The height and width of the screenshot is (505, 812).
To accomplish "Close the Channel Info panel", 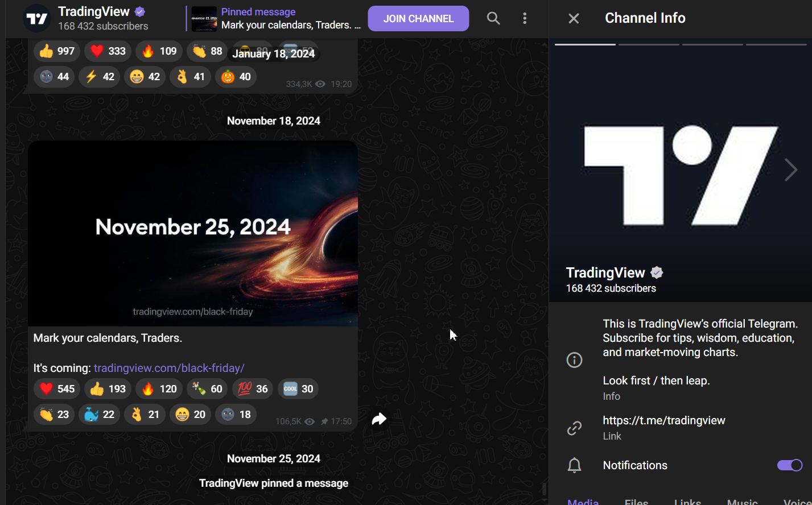I will (574, 18).
